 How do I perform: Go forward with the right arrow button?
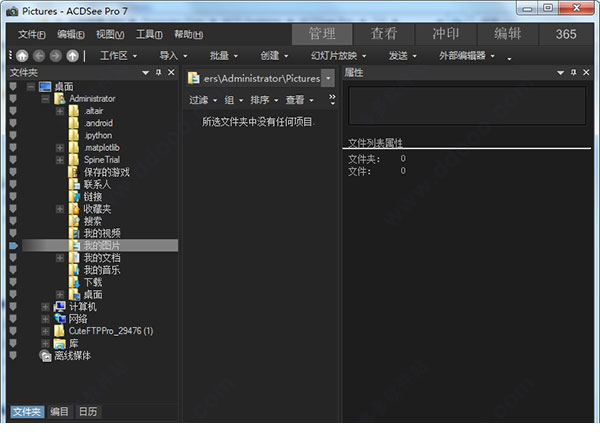coord(55,56)
